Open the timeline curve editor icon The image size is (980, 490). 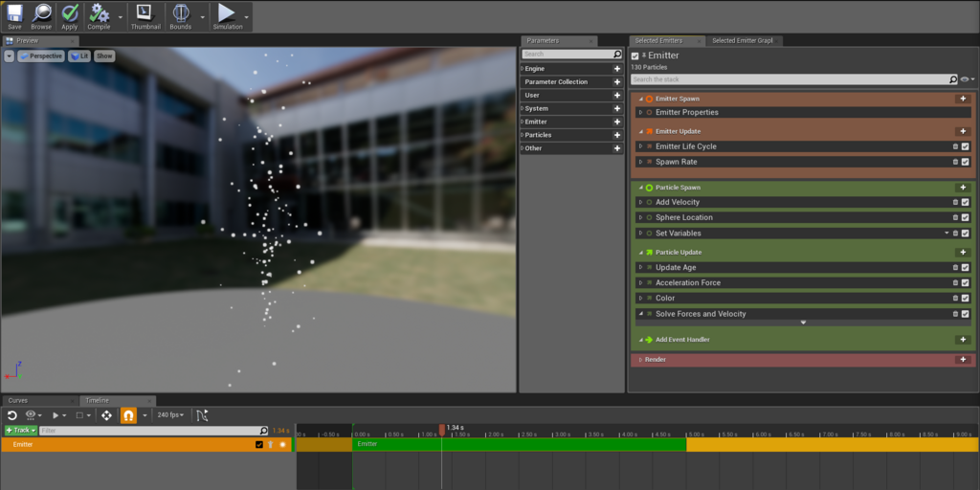201,415
